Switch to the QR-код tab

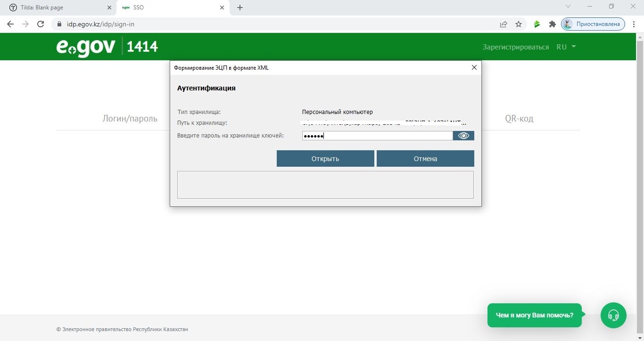point(519,118)
